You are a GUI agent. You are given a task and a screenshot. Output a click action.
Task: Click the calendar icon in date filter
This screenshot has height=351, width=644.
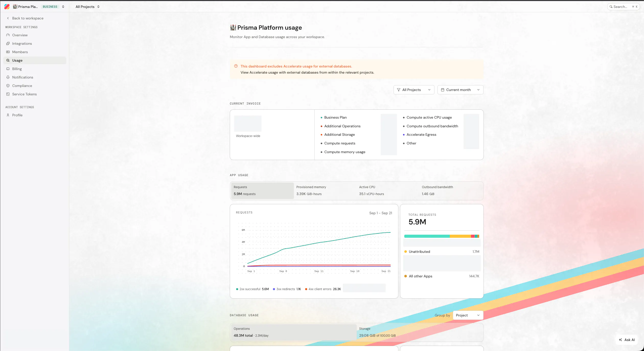(x=443, y=90)
